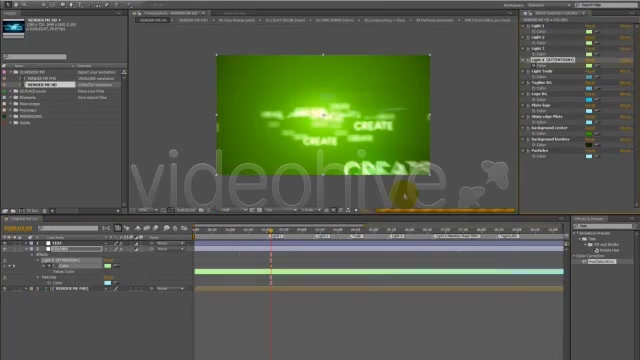The height and width of the screenshot is (360, 640).
Task: Select the Selection arrow tool in toolbar
Action: [x=7, y=4]
